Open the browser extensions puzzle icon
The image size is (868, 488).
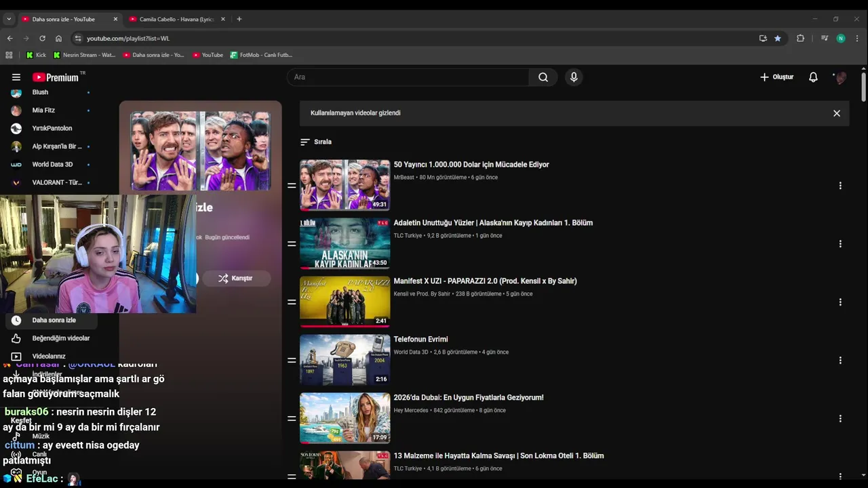[x=800, y=39]
